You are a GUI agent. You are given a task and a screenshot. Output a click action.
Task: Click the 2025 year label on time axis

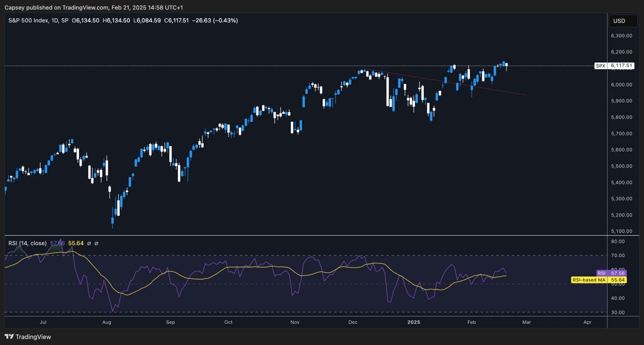pos(414,322)
